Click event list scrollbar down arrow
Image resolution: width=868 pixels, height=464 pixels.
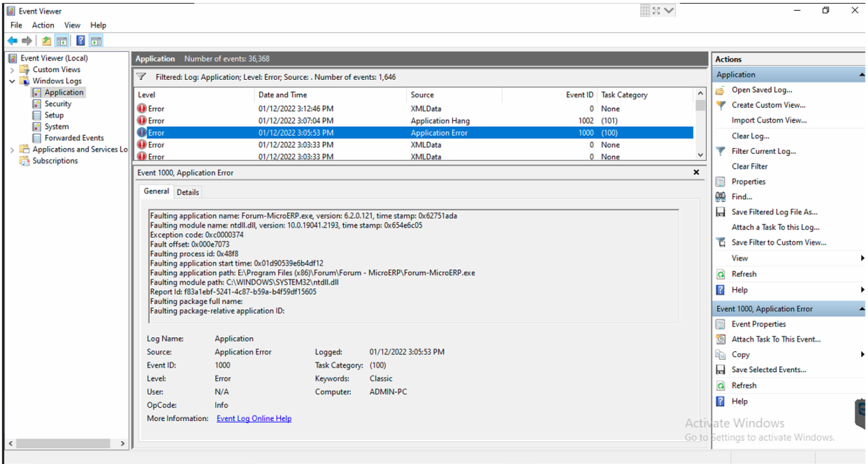coord(700,155)
